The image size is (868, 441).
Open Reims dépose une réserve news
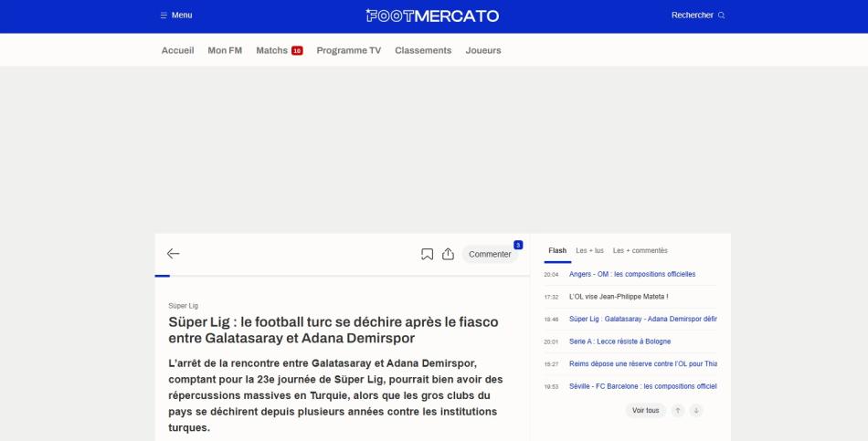point(642,364)
